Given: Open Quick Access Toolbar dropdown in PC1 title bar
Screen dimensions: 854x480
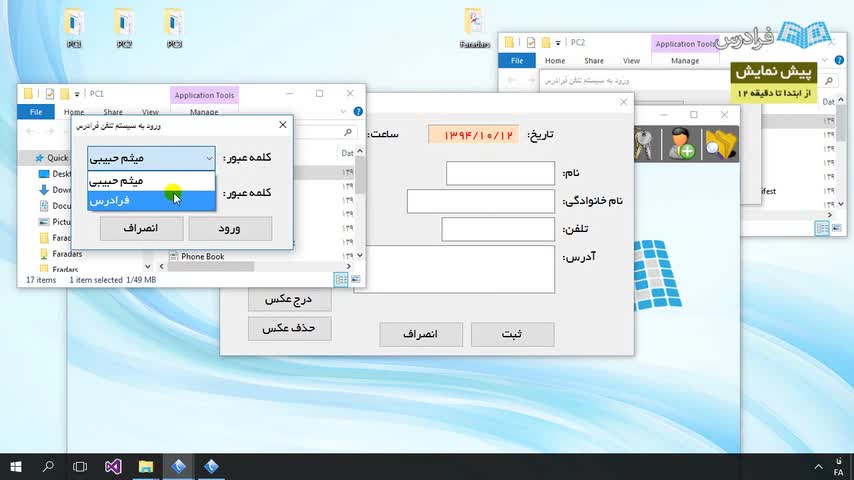Looking at the screenshot, I should click(x=77, y=94).
